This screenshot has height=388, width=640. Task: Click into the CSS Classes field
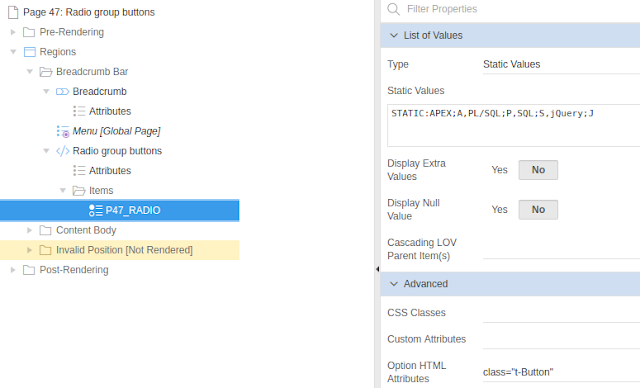pyautogui.click(x=561, y=313)
